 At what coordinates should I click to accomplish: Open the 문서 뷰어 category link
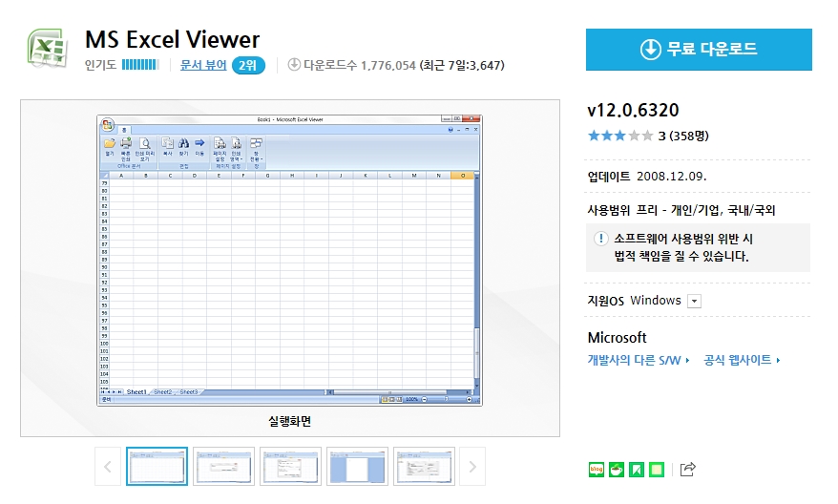[203, 65]
